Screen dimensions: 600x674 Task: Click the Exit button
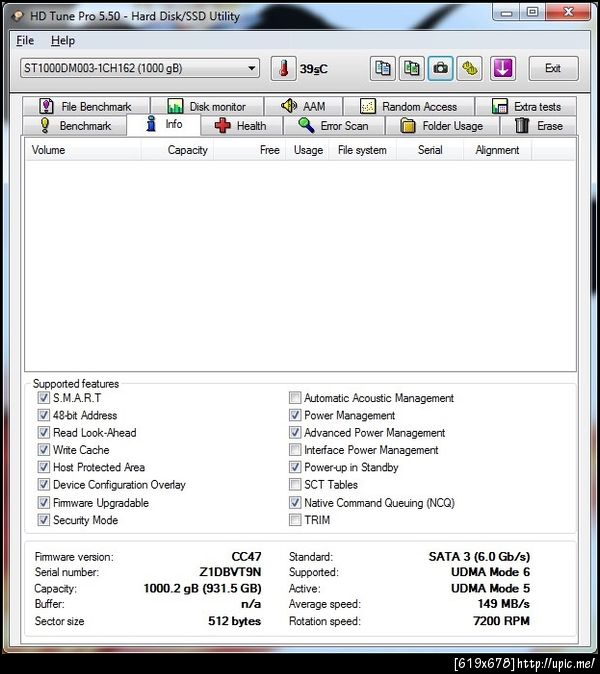(553, 68)
